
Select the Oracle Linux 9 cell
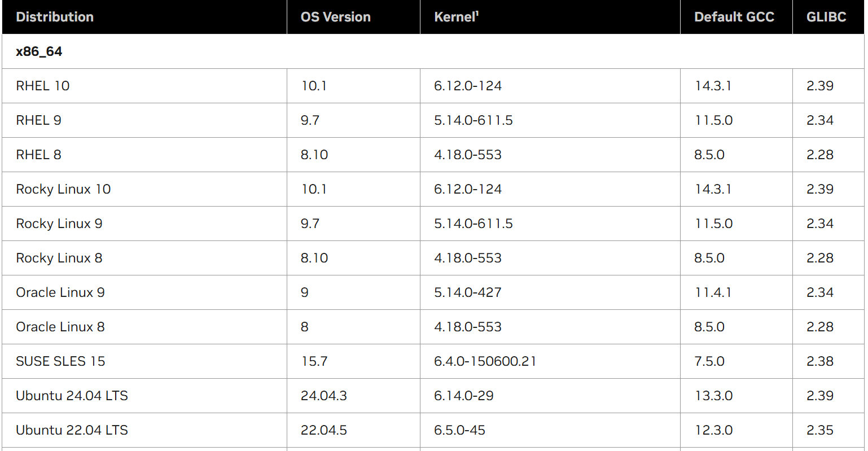60,292
